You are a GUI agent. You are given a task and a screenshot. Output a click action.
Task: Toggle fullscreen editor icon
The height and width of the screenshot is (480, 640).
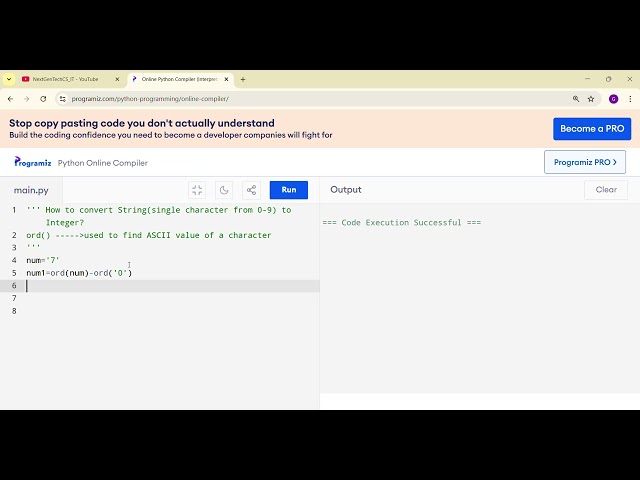(197, 190)
